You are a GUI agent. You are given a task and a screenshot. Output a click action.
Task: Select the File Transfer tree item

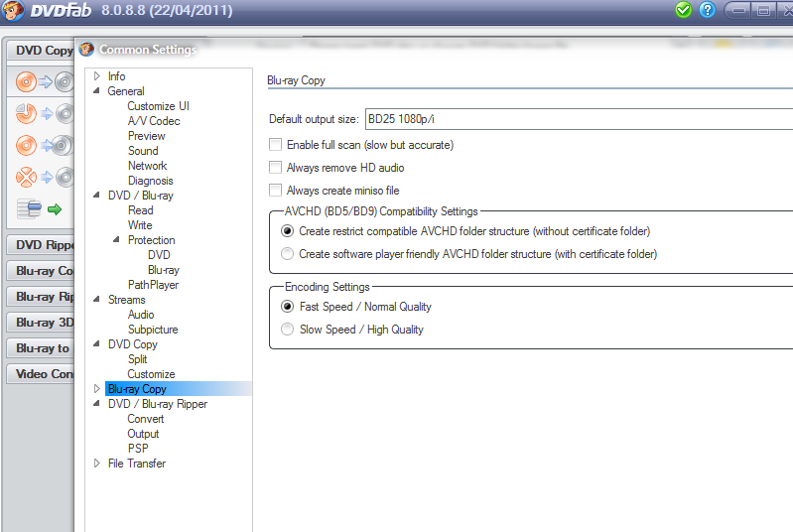[137, 464]
